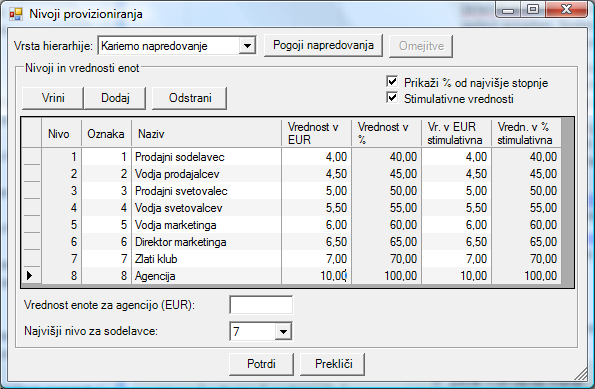Minimize the Nivoji provizioniranja window

tap(508, 9)
